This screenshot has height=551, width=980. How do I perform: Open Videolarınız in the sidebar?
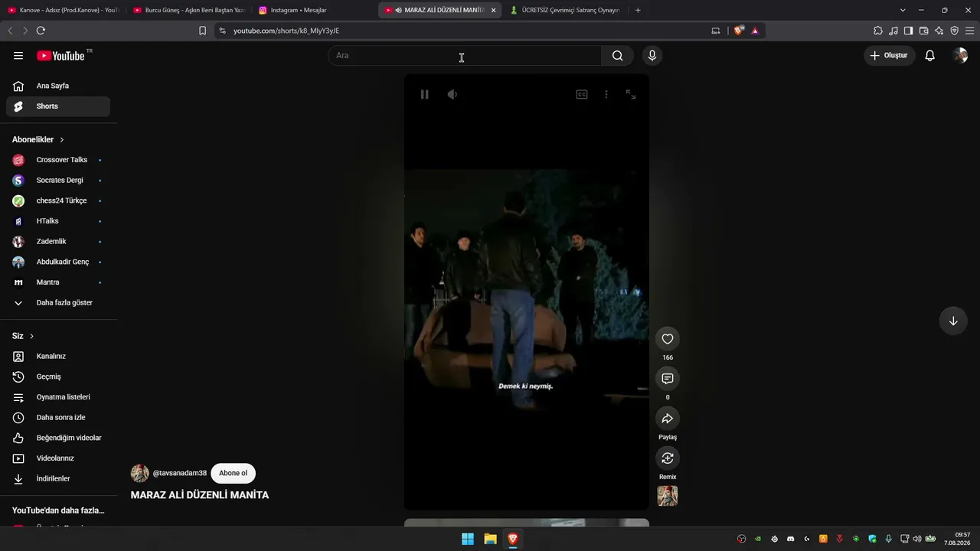click(58, 458)
